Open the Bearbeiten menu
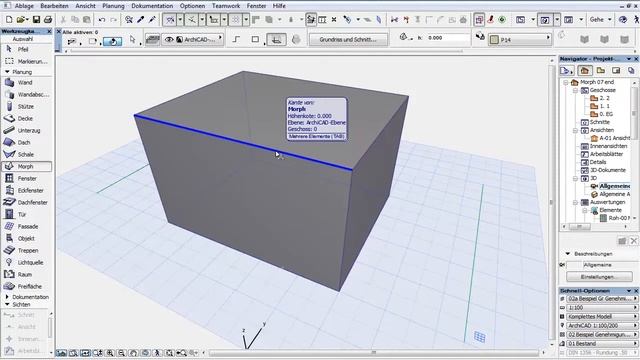The height and width of the screenshot is (360, 640). coord(54,6)
